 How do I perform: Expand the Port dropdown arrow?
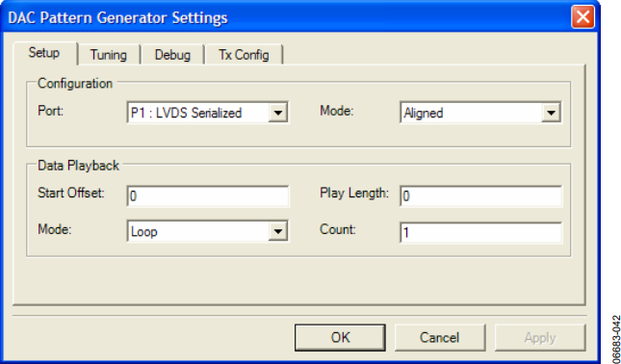[277, 113]
